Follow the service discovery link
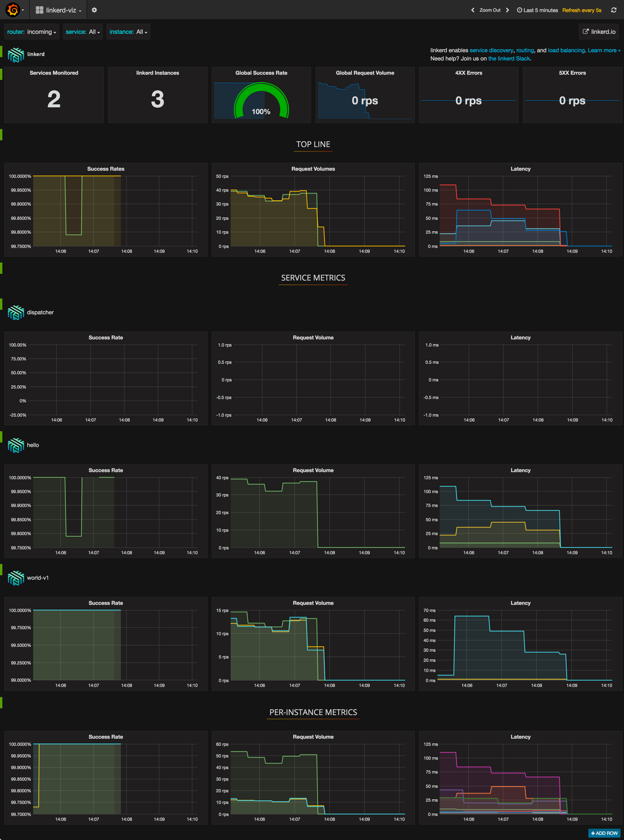This screenshot has height=840, width=624. 491,50
